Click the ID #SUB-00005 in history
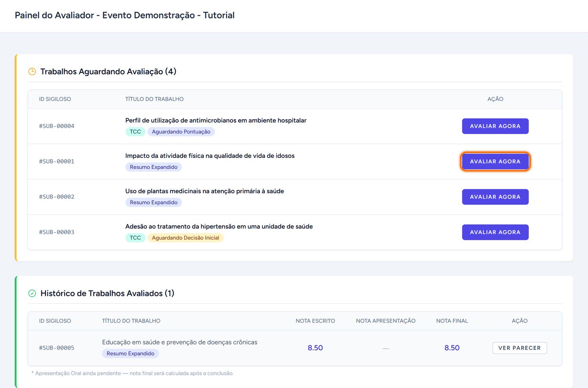 pyautogui.click(x=57, y=348)
